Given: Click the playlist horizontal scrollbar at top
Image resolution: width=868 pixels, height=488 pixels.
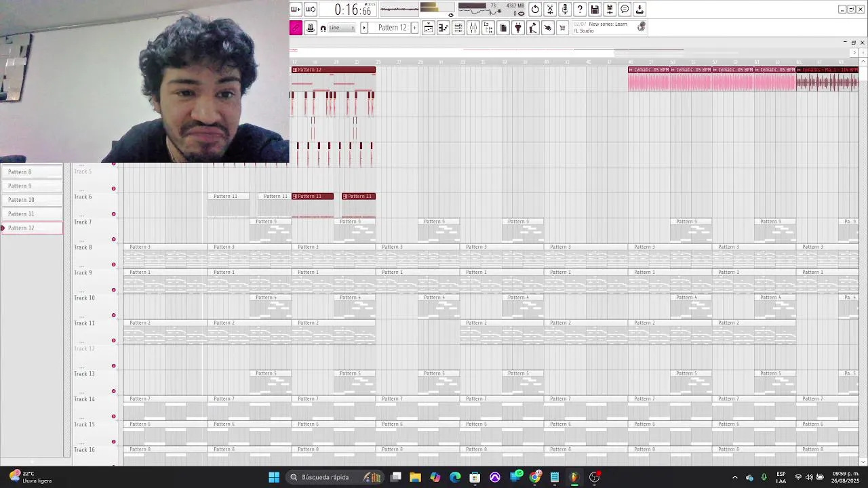Looking at the screenshot, I should (x=570, y=52).
